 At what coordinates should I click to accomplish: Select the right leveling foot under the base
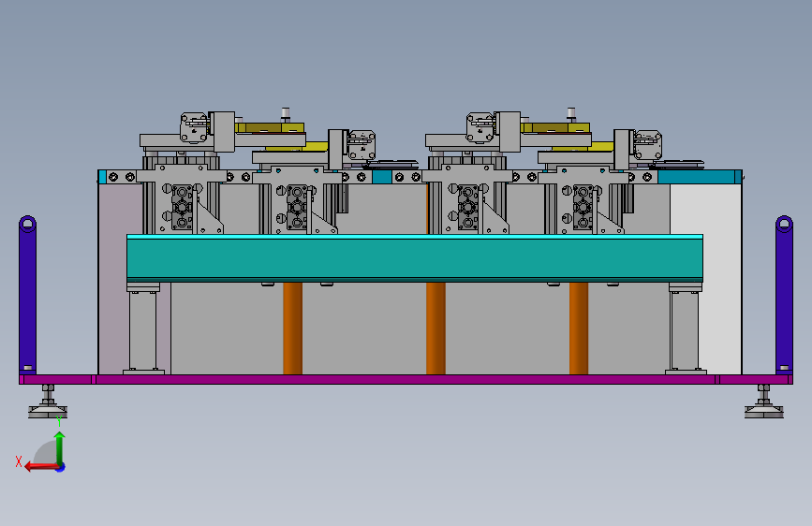764,402
